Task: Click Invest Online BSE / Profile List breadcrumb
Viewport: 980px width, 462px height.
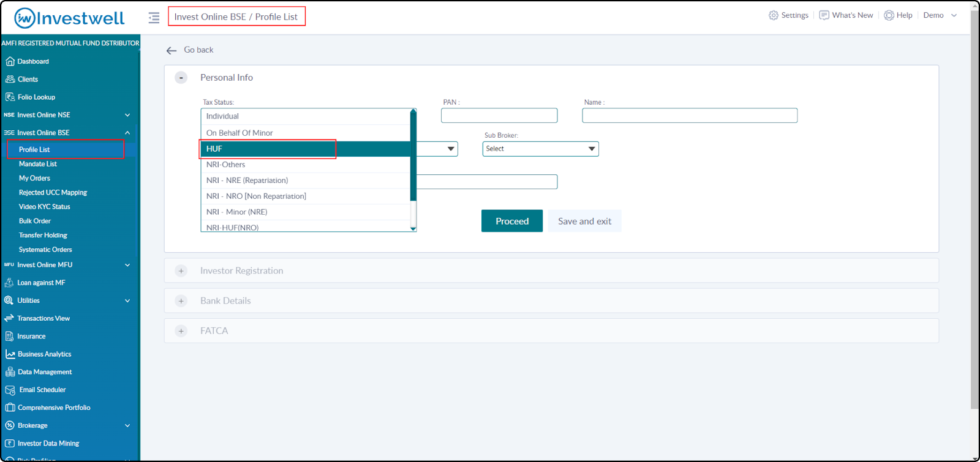Action: pos(236,17)
